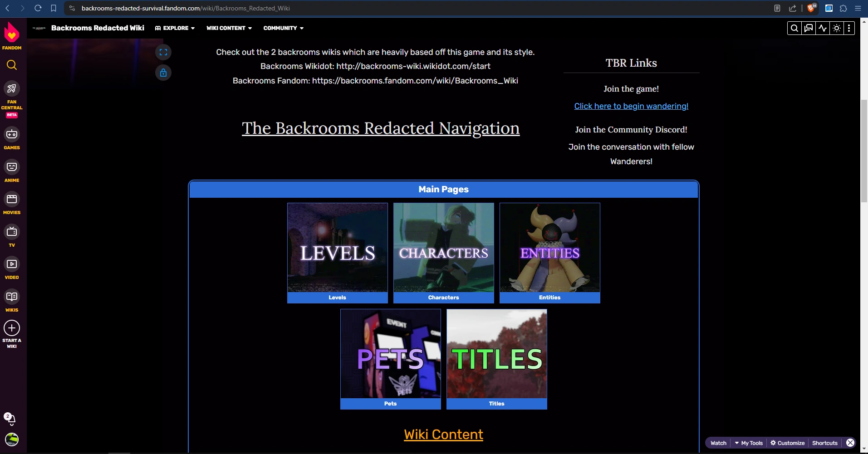Open recent wiki activity icon
The image size is (868, 454).
pos(822,28)
